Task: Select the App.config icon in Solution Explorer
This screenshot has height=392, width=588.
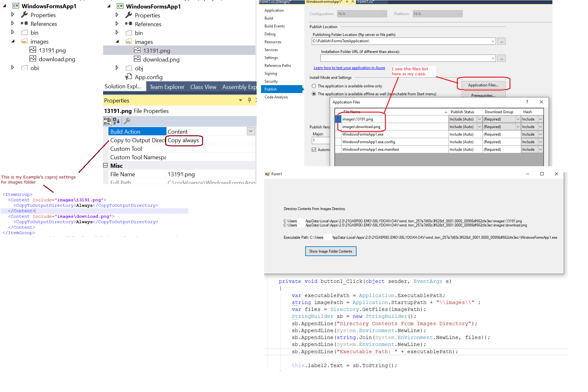Action: (x=129, y=77)
